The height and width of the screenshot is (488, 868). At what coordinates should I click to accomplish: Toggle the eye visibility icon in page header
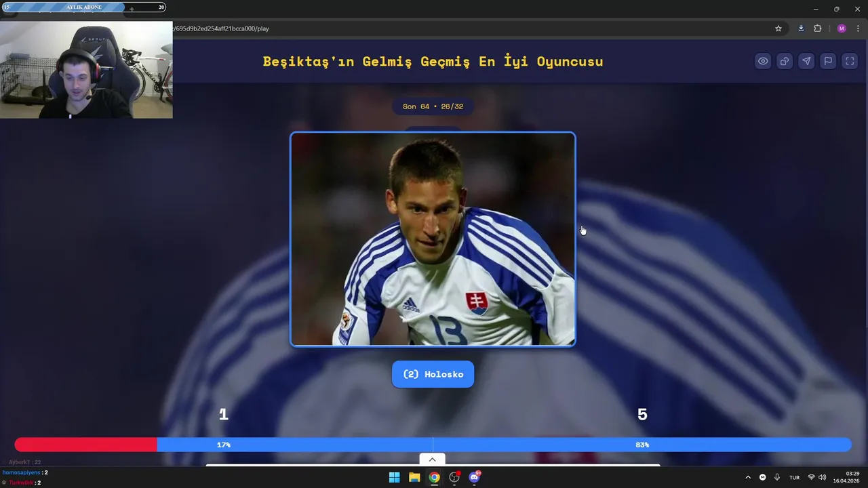pyautogui.click(x=763, y=61)
